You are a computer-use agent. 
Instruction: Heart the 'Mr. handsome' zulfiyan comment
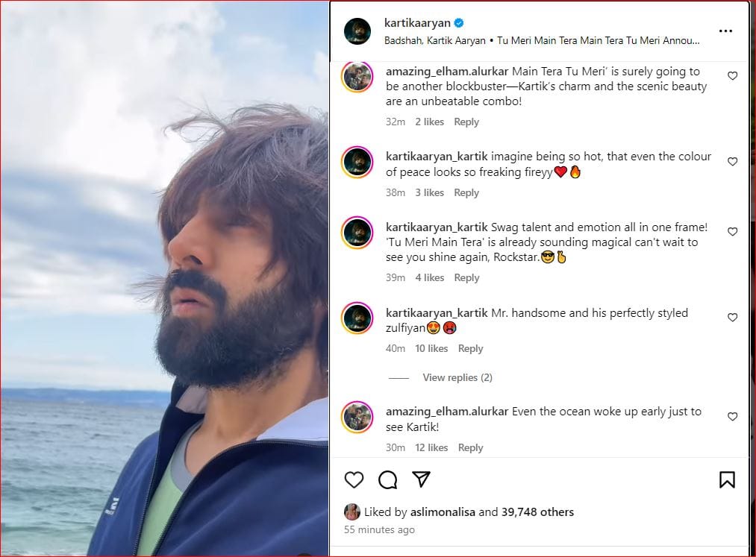[x=732, y=317]
